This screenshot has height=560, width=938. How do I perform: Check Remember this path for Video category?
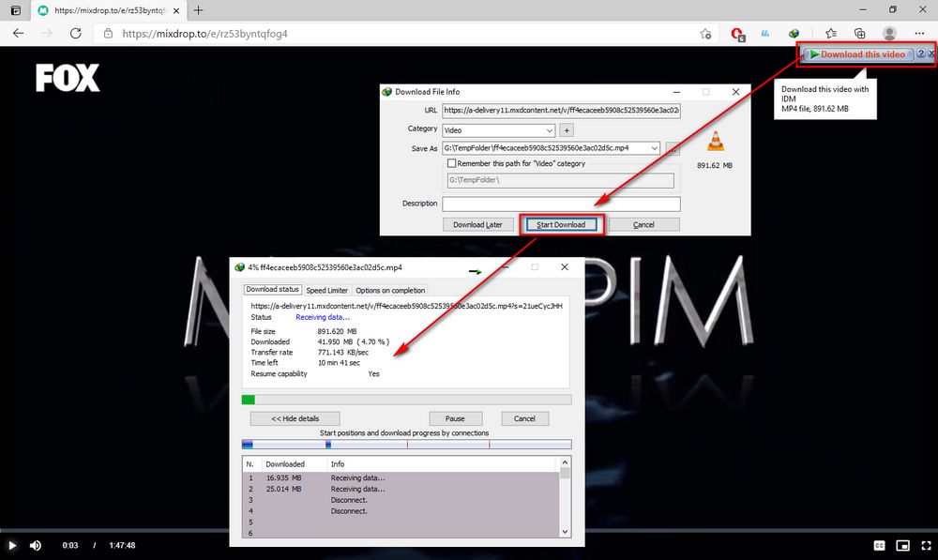[452, 163]
